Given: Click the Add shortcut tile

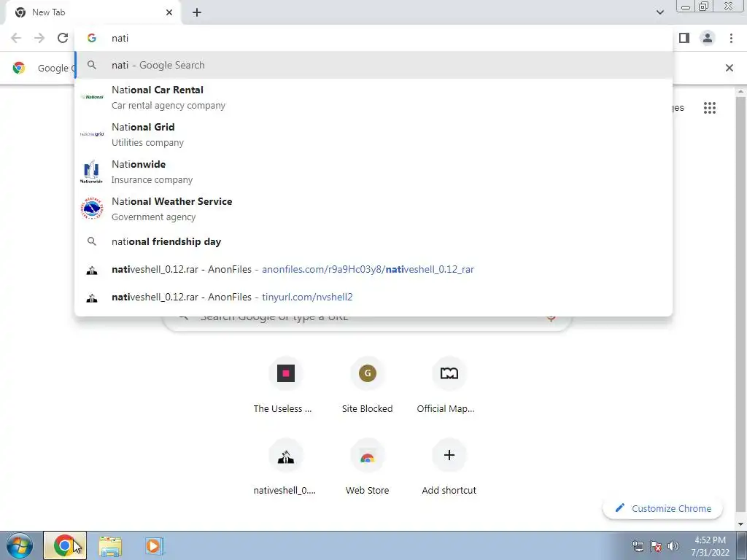Looking at the screenshot, I should [449, 467].
